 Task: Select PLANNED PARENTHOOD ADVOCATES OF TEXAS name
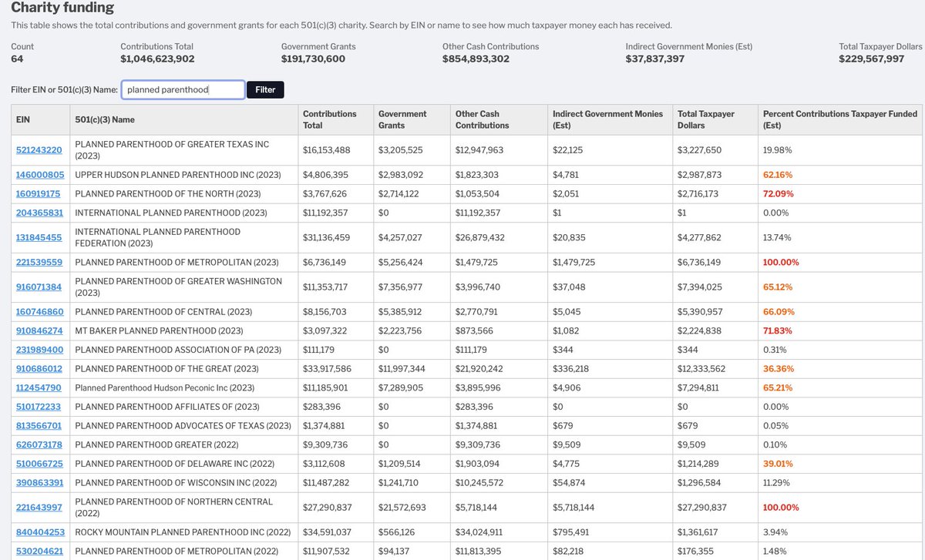[183, 426]
